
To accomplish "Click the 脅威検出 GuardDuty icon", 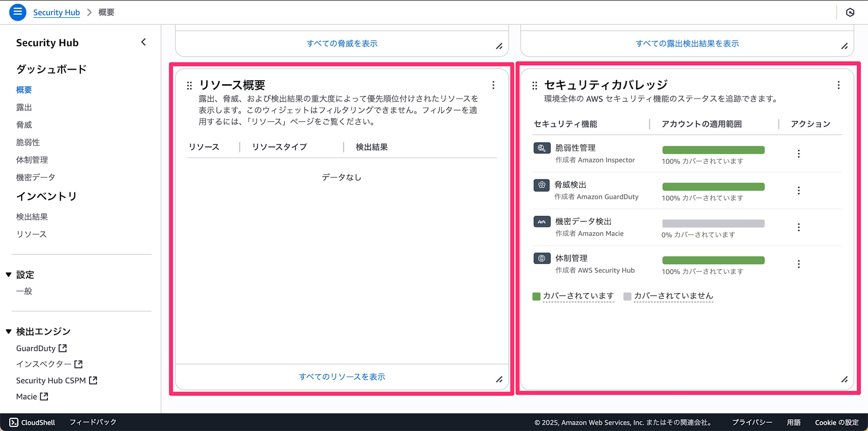I will tap(542, 185).
